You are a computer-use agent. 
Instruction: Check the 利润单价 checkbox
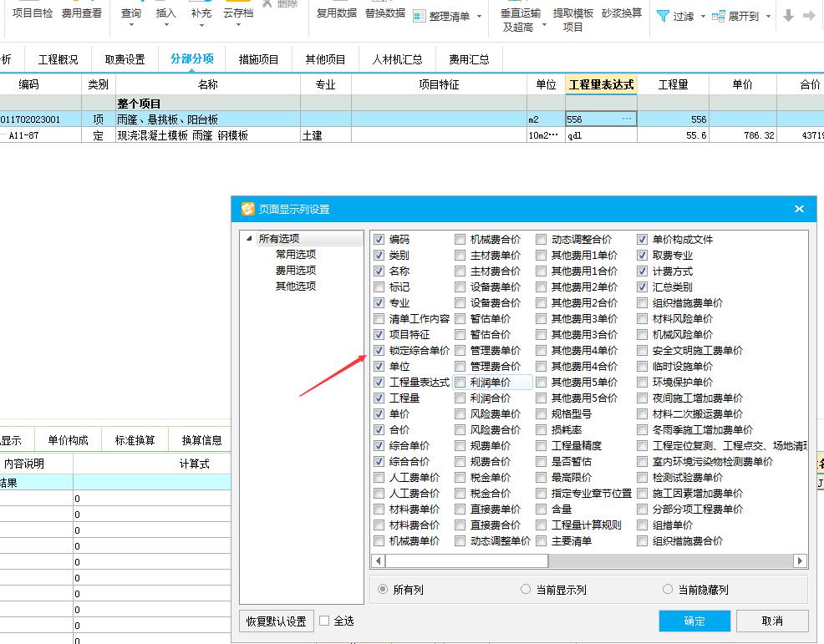(460, 382)
